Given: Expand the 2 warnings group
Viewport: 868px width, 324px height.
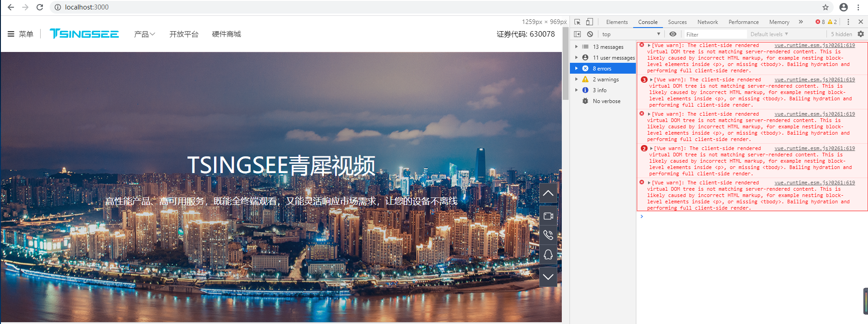Looking at the screenshot, I should 576,79.
